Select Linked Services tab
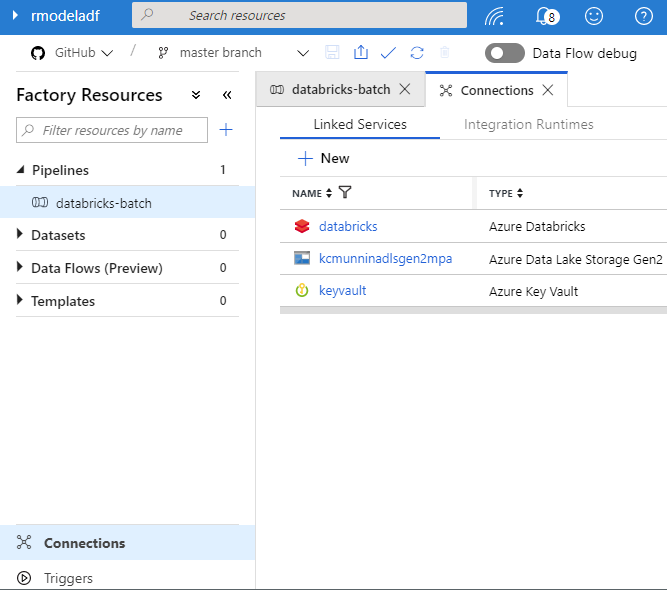Screen dimensions: 667x590 (360, 124)
